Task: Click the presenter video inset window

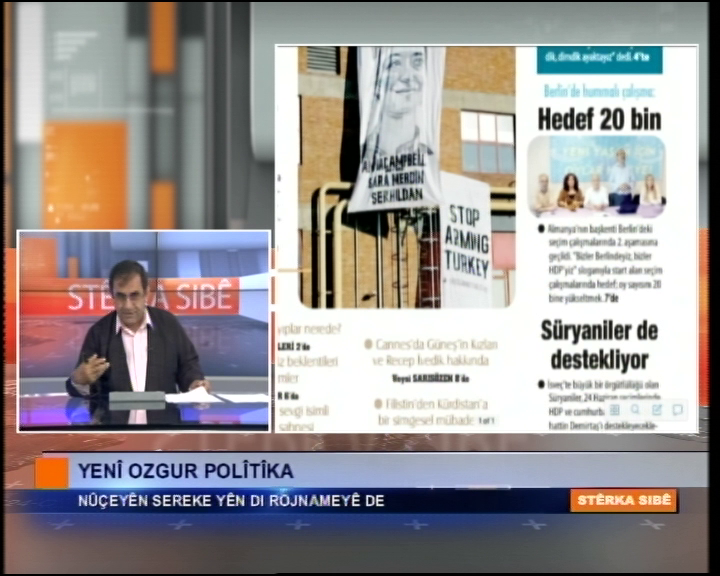Action: [x=144, y=331]
